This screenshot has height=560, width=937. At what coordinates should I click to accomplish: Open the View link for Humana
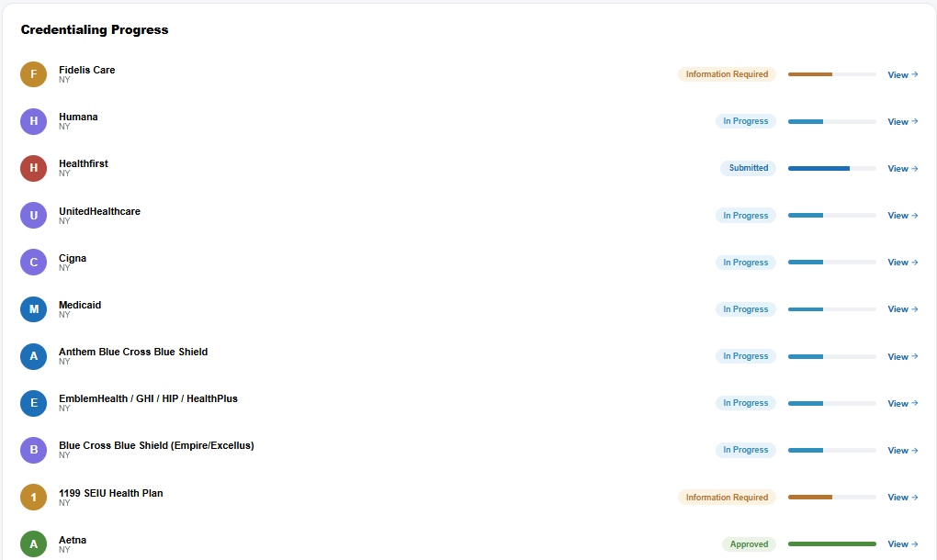click(902, 121)
